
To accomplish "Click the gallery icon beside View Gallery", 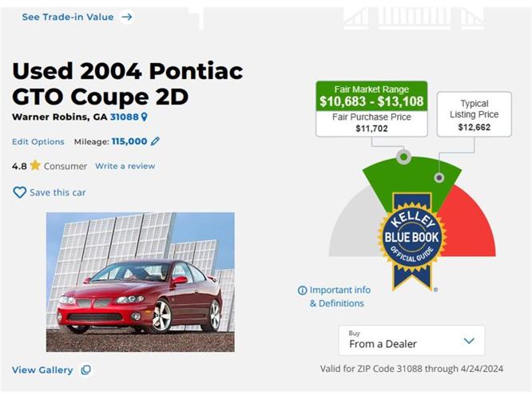I will click(x=86, y=370).
